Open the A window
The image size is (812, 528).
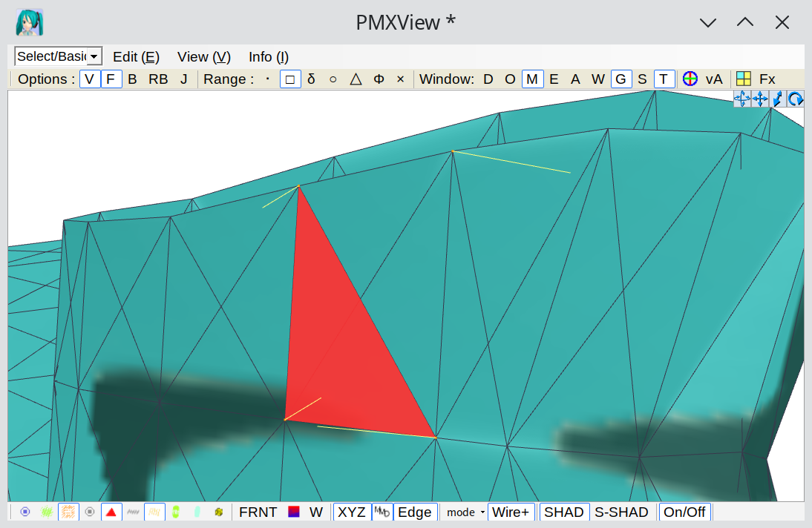pyautogui.click(x=575, y=79)
